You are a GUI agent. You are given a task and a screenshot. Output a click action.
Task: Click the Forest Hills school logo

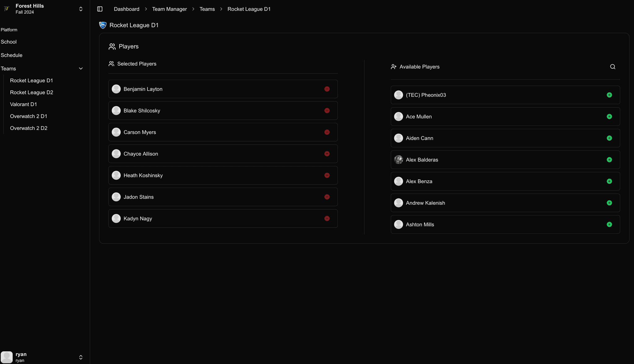[7, 9]
